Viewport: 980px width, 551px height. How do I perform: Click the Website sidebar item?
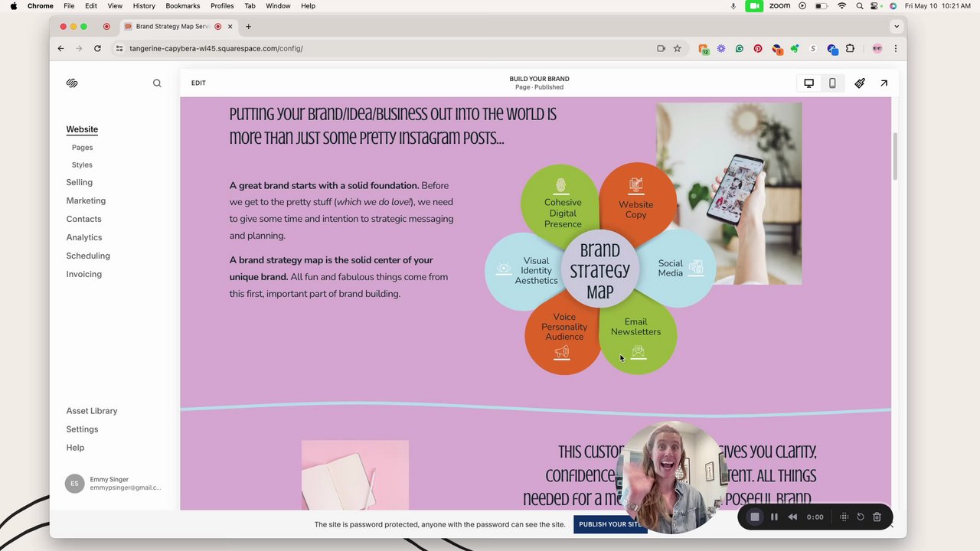click(82, 129)
